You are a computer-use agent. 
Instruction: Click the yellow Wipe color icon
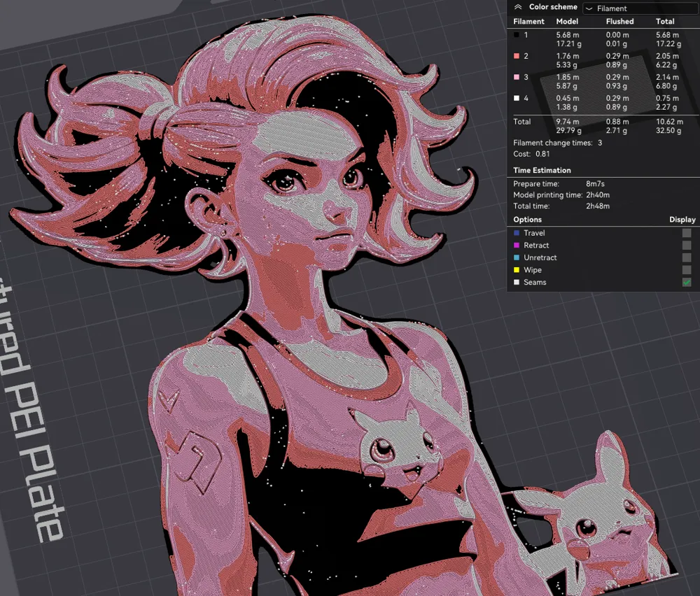(517, 270)
